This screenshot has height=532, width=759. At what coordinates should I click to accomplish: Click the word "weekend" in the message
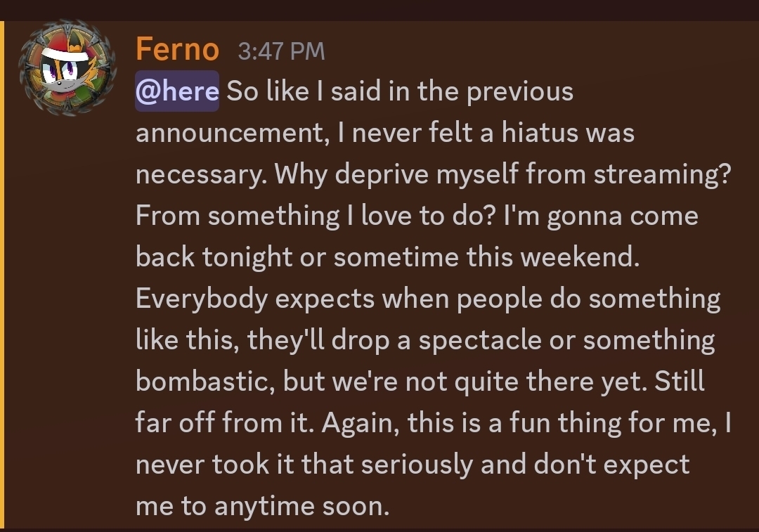[580, 258]
